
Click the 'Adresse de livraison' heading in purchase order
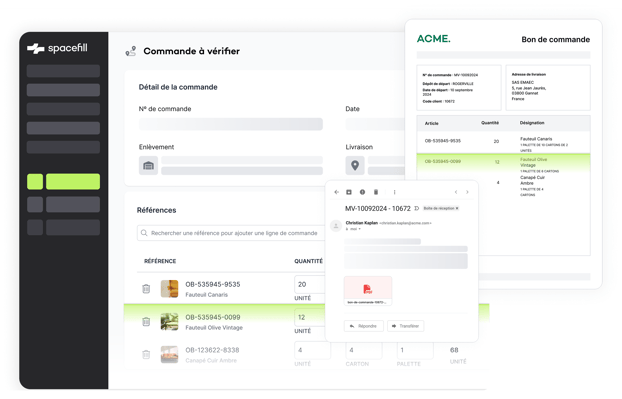529,74
